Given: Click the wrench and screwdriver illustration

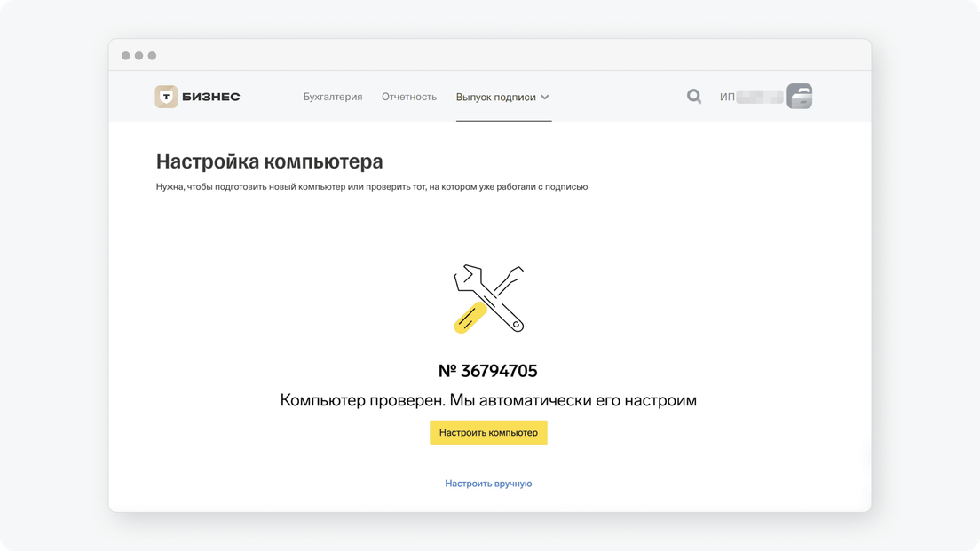Looking at the screenshot, I should [x=488, y=299].
